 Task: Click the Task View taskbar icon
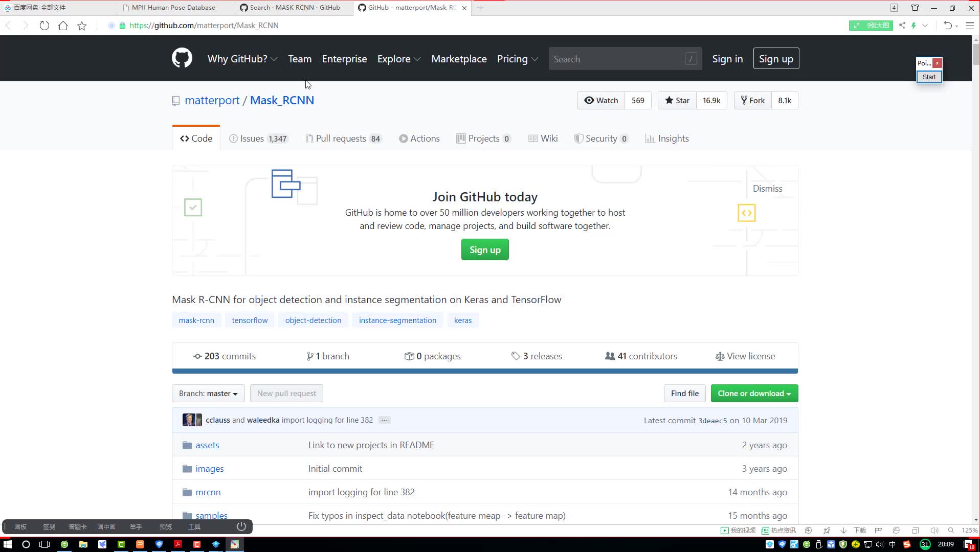45,544
